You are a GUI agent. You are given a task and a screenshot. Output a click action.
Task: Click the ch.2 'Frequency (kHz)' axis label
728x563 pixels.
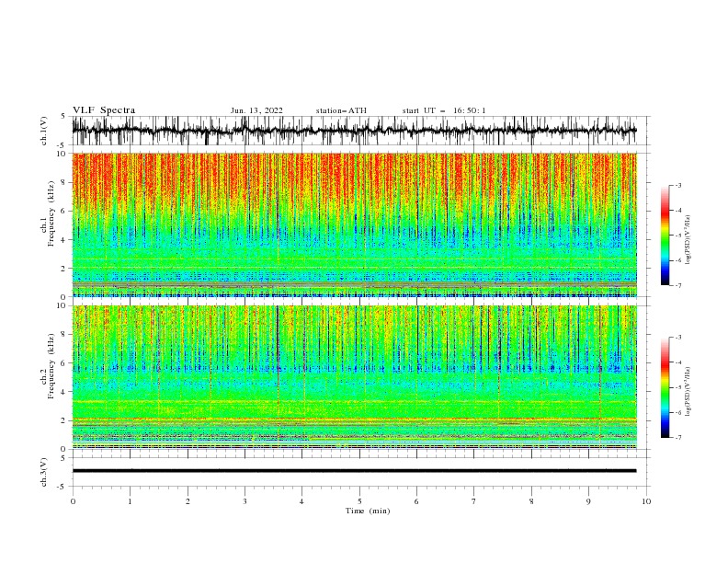[52, 366]
